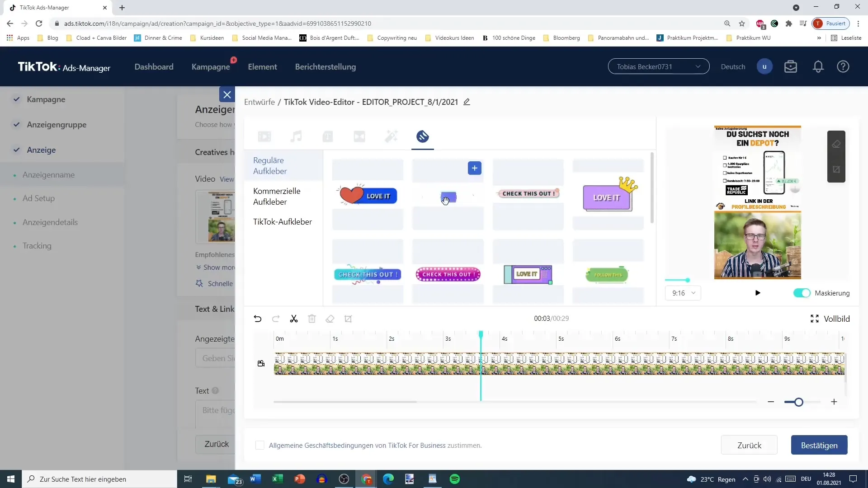Click the Windows Start button
Screen dimensions: 868x488
(11, 479)
